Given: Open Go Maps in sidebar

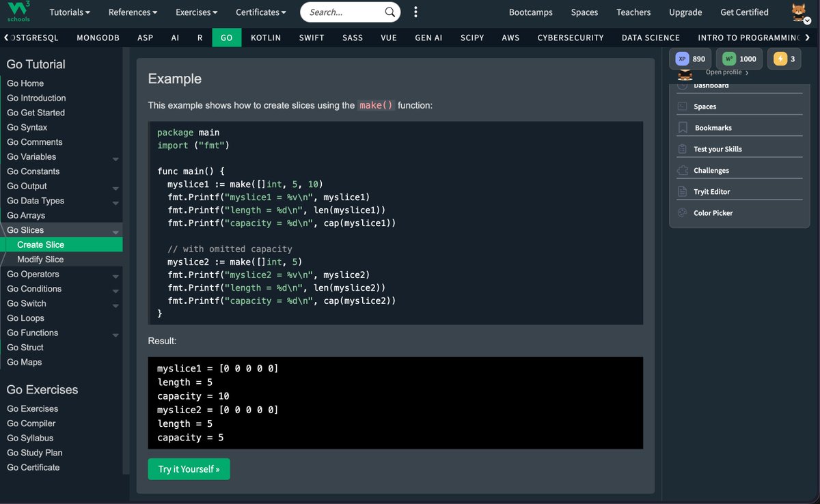Looking at the screenshot, I should (24, 362).
